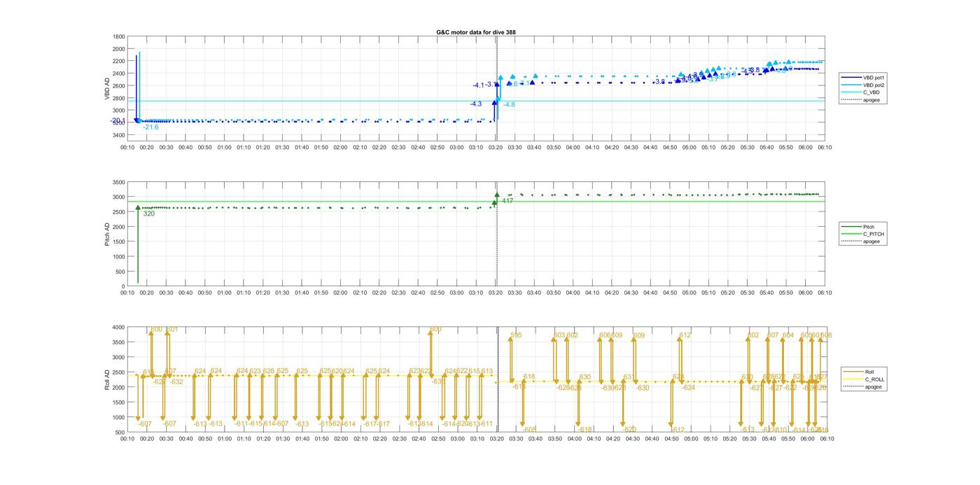This screenshot has height=485, width=980.
Task: Click the title 'G&C motor data for dive 388'
Action: pos(476,32)
